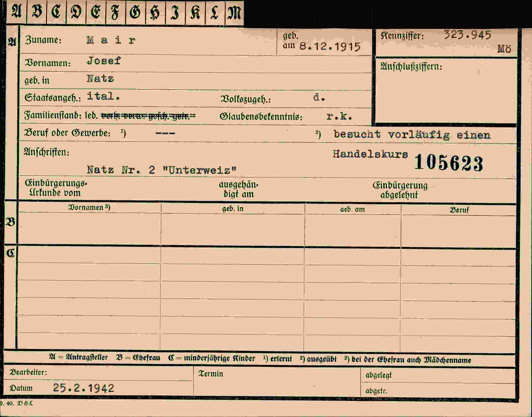
Task: Click section letter C marker for Kinder
Action: coord(11,253)
